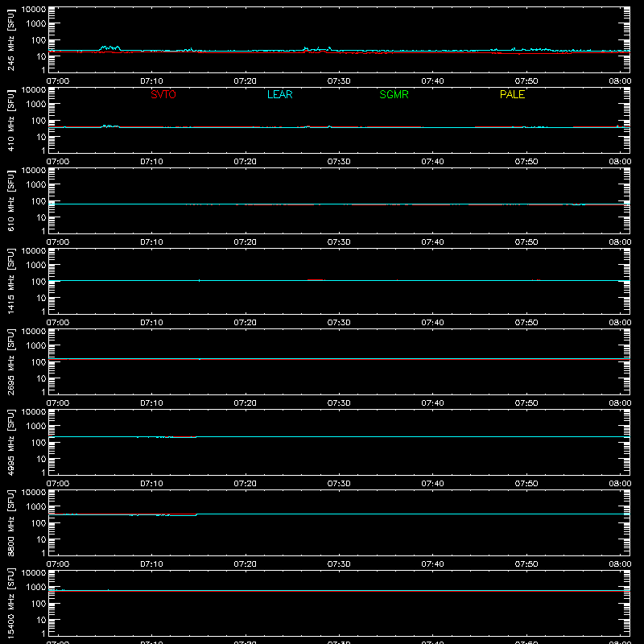The image size is (644, 644).
Task: Click the yellow PALE station legend label
Action: [x=512, y=94]
